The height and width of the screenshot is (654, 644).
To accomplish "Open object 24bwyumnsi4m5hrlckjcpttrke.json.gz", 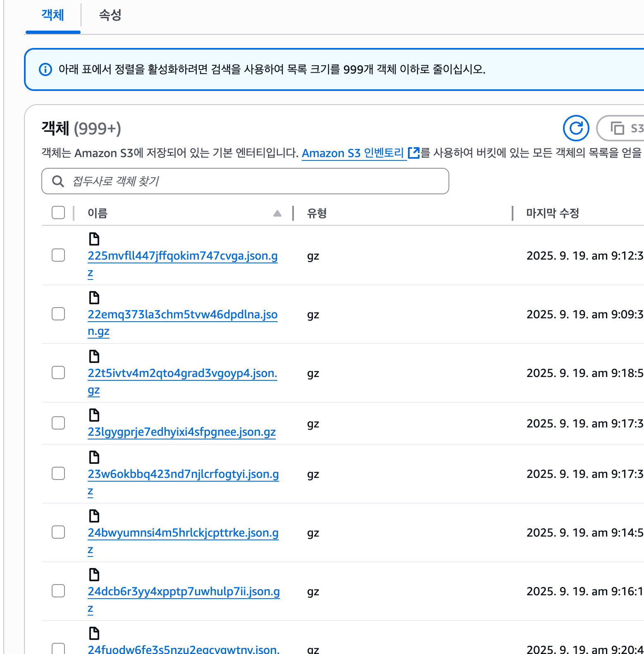I will pos(183,533).
